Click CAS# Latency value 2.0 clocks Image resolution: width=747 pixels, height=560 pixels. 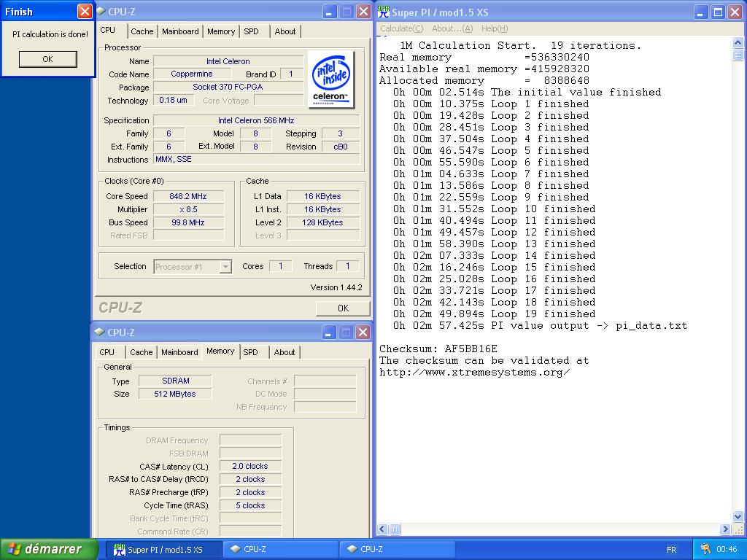pos(250,466)
